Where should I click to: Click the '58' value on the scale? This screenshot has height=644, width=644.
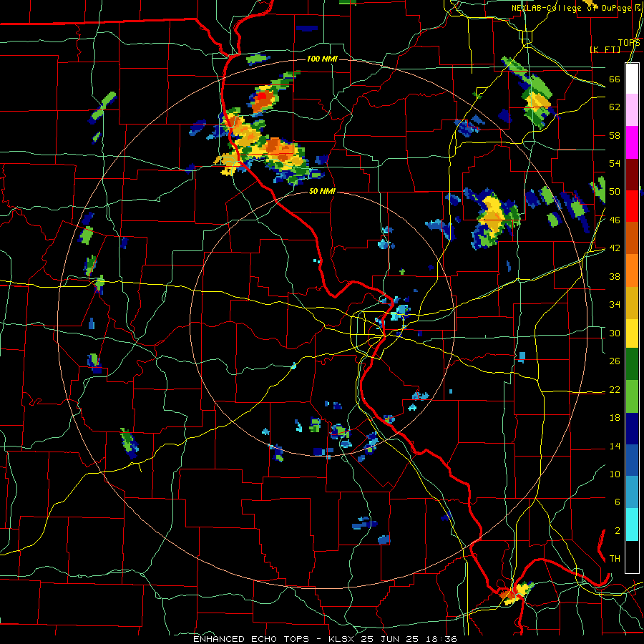tap(615, 135)
